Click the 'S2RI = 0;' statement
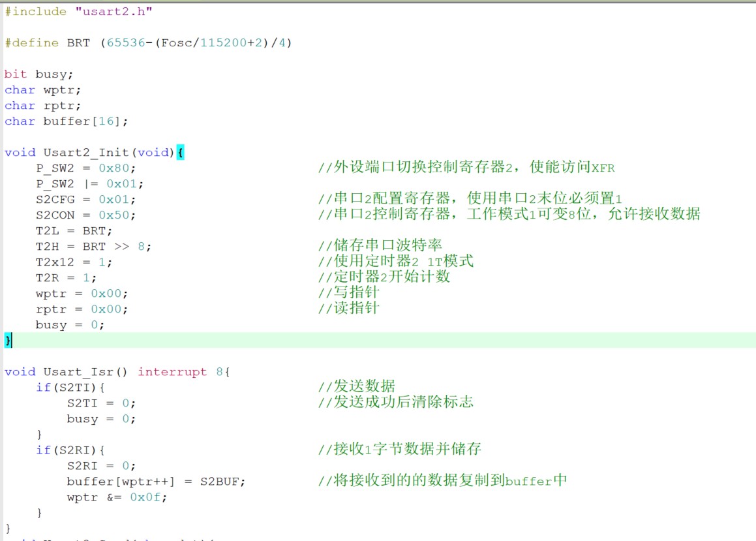 tap(101, 466)
